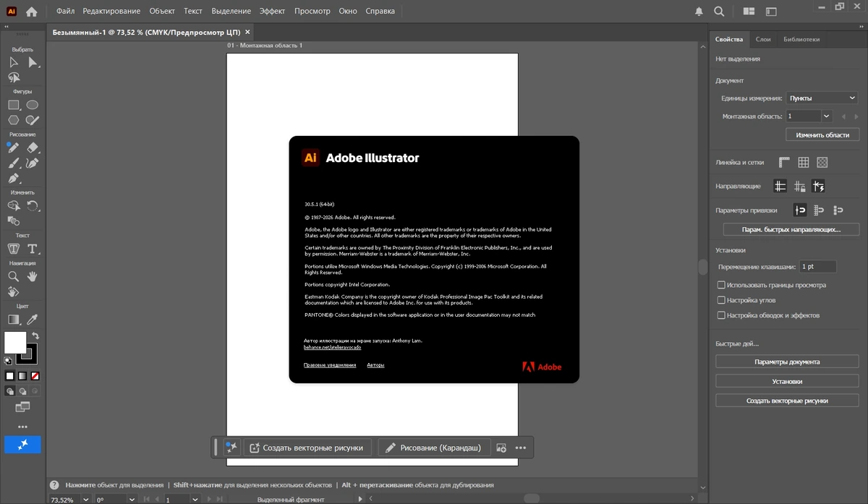Select the Ellipse tool
The height and width of the screenshot is (504, 868).
(33, 105)
